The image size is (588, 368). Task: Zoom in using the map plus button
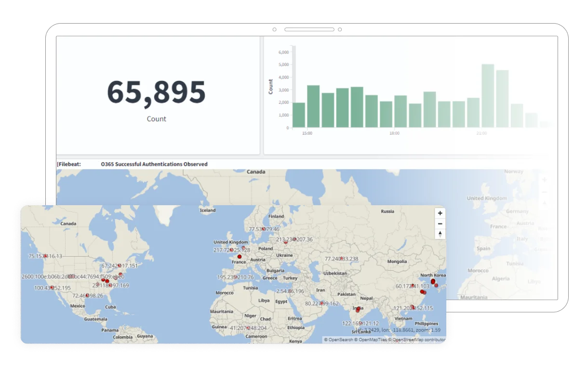coord(440,213)
